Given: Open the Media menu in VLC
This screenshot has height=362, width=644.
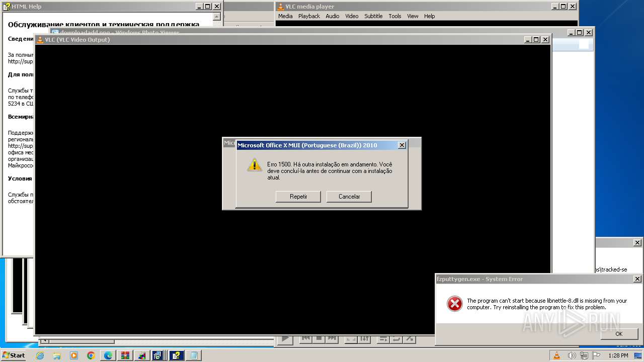Looking at the screenshot, I should tap(285, 16).
